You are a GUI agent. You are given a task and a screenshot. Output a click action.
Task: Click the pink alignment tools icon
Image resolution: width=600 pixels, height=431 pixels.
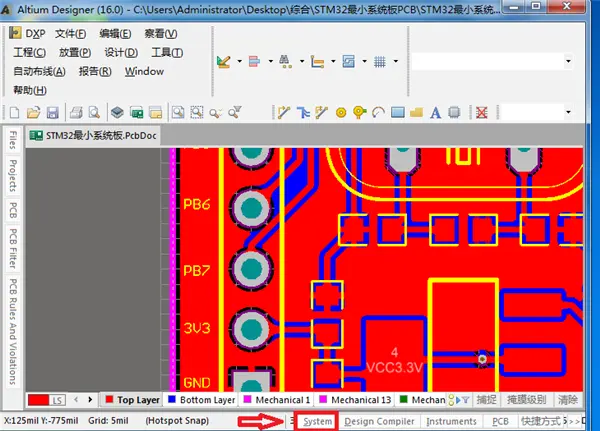pos(254,61)
